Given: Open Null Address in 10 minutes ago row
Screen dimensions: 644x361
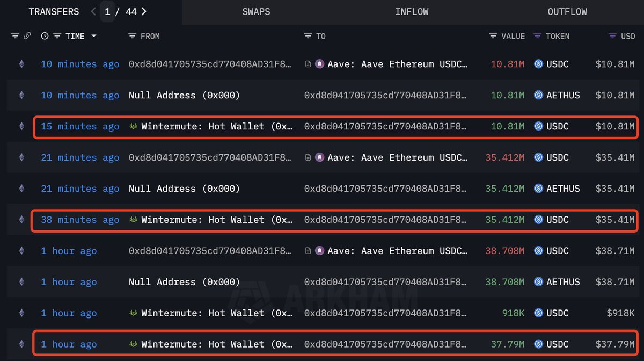Looking at the screenshot, I should click(x=184, y=95).
